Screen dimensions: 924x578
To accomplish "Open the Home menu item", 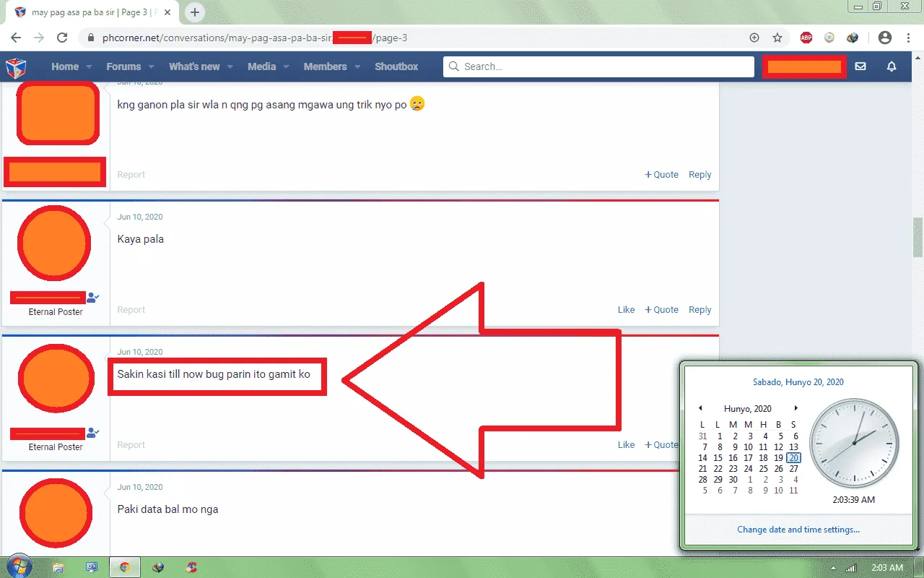I will 65,66.
